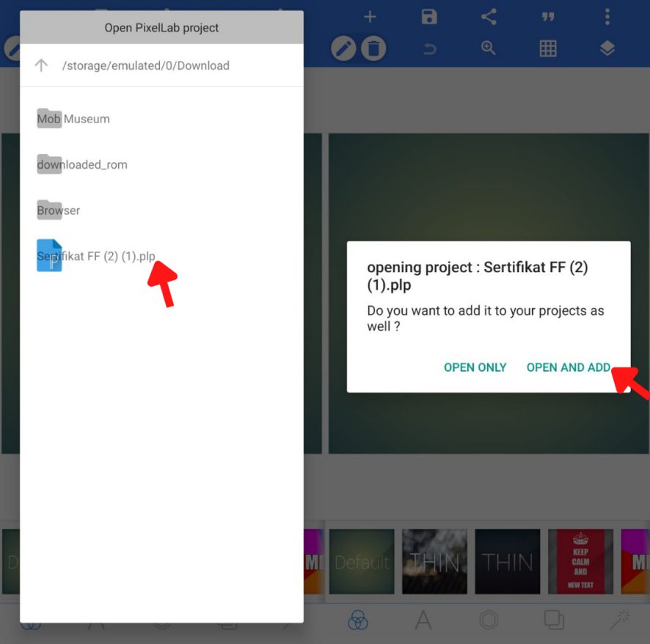The height and width of the screenshot is (644, 650).
Task: Click the share icon in the top toolbar
Action: [489, 18]
